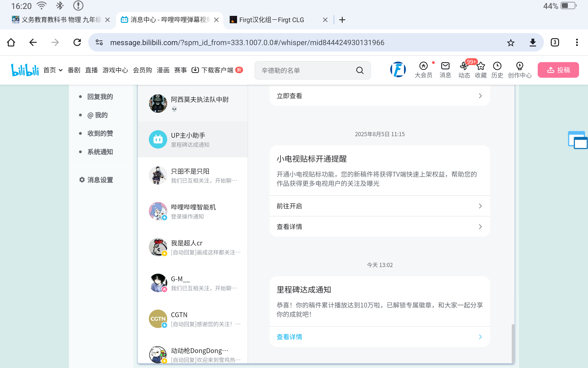Open 游戏中心 in navigation
The image size is (588, 368).
click(115, 70)
